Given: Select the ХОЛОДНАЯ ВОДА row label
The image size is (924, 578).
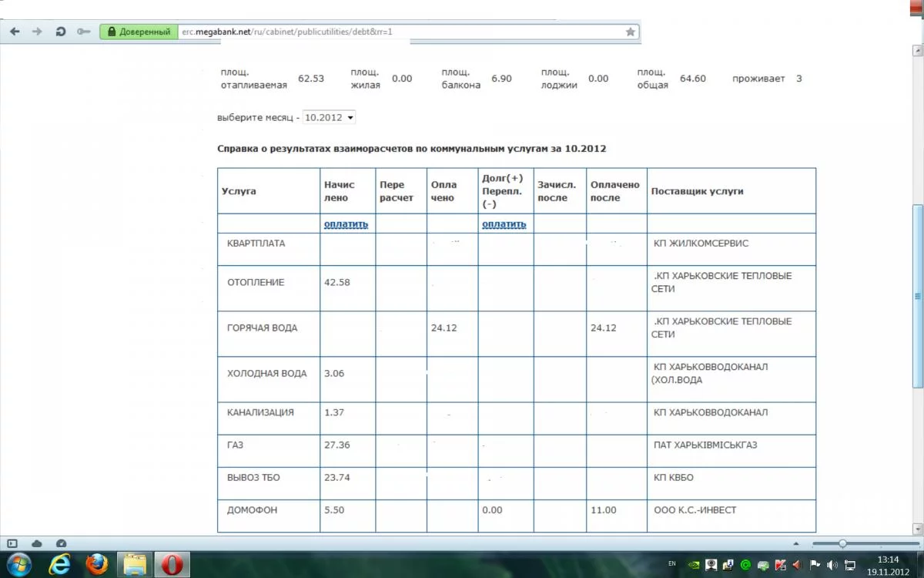Looking at the screenshot, I should (266, 373).
